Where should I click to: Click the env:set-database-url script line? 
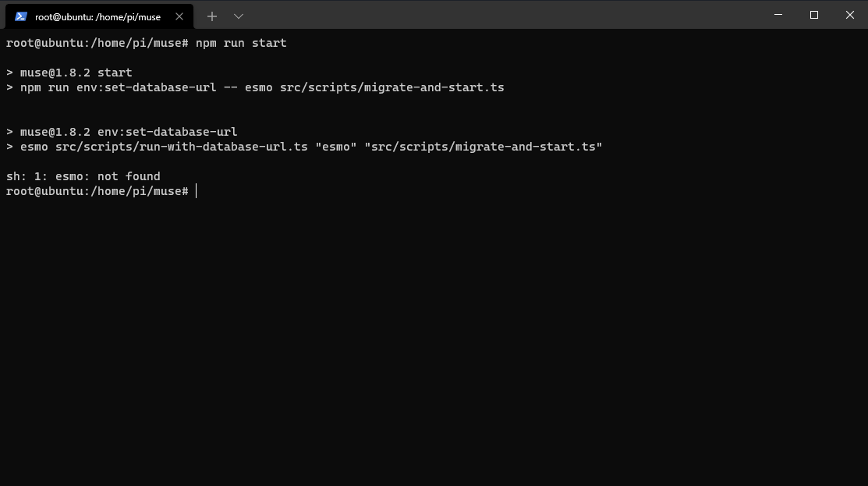(122, 132)
